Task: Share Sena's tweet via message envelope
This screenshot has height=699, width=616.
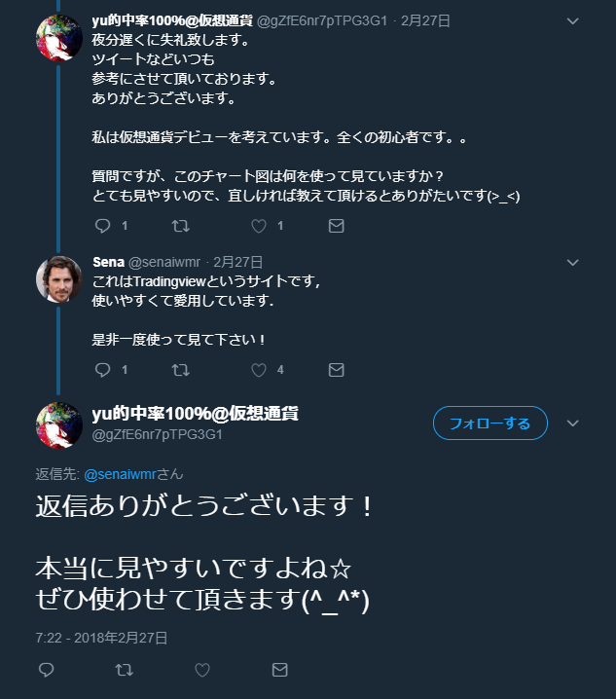Action: tap(336, 370)
